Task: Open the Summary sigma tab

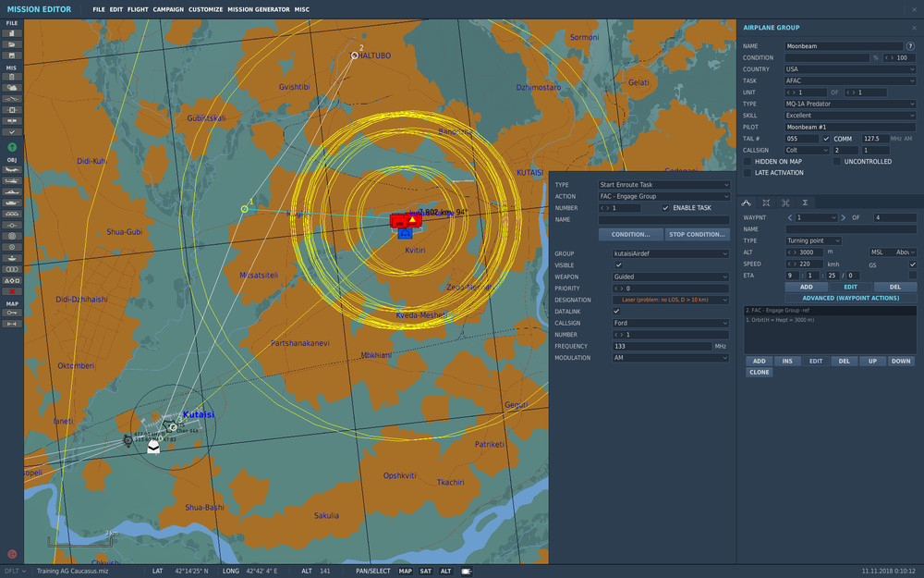Action: click(x=805, y=202)
